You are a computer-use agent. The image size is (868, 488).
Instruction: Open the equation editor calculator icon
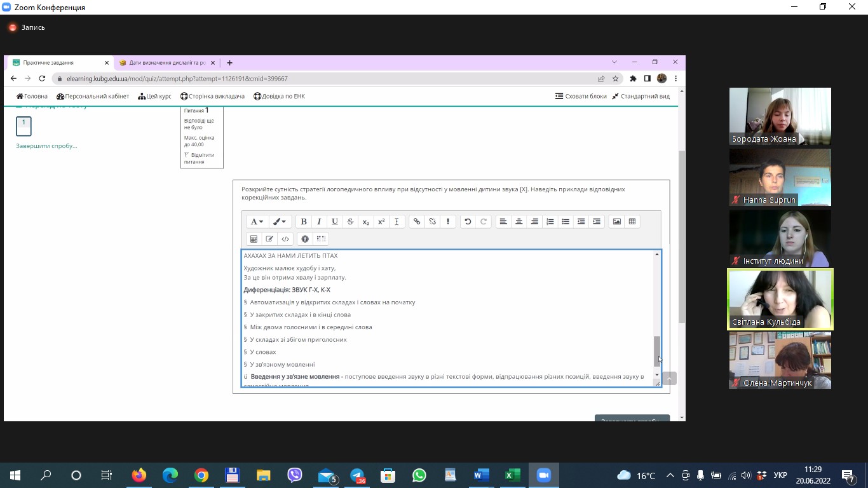coord(254,239)
